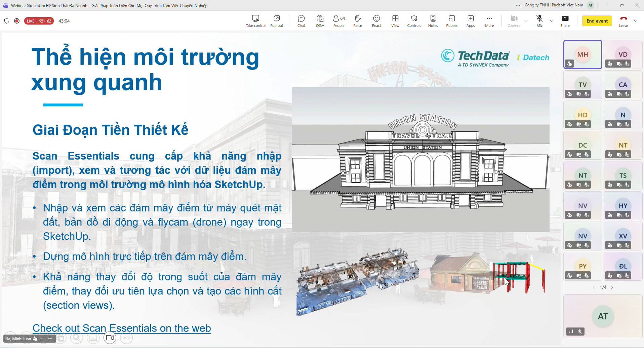This screenshot has width=644, height=348.
Task: Toggle the red recording indicator
Action: [17, 21]
